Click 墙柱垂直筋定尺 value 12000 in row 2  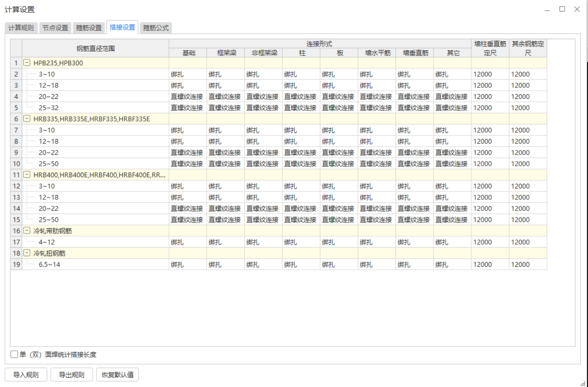coord(490,74)
